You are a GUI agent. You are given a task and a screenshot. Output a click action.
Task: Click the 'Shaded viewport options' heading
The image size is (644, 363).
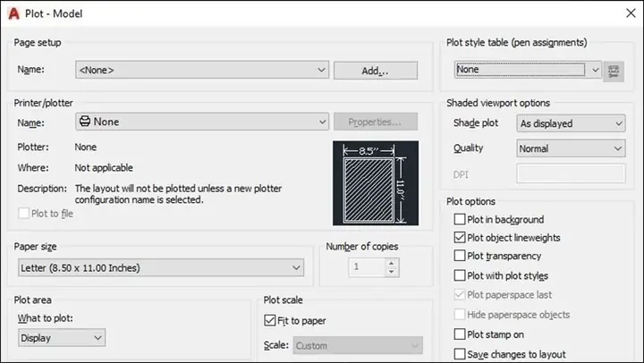pyautogui.click(x=498, y=103)
